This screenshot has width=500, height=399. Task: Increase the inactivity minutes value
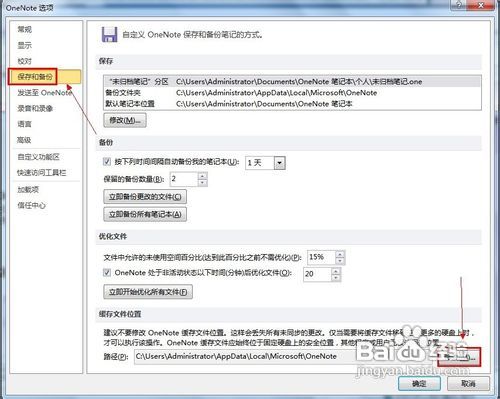pyautogui.click(x=336, y=271)
